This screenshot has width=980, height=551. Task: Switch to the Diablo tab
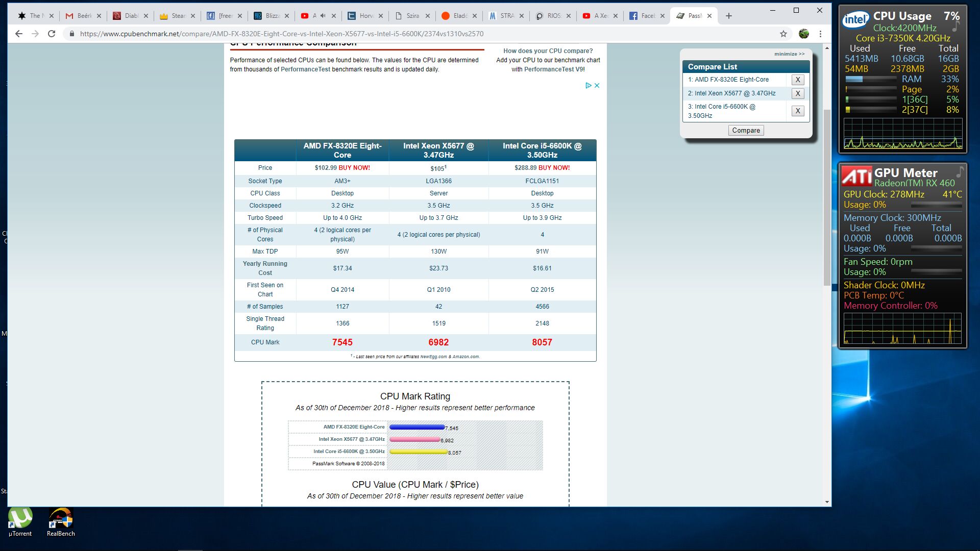131,16
